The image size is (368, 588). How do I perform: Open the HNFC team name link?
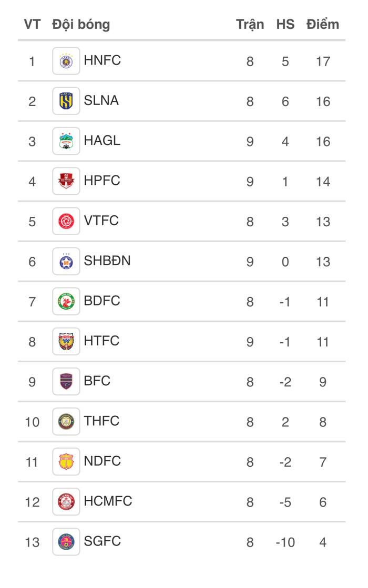tap(102, 60)
